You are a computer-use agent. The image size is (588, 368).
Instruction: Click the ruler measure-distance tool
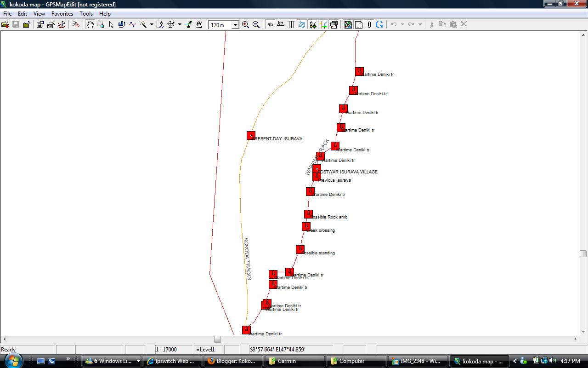tap(199, 24)
